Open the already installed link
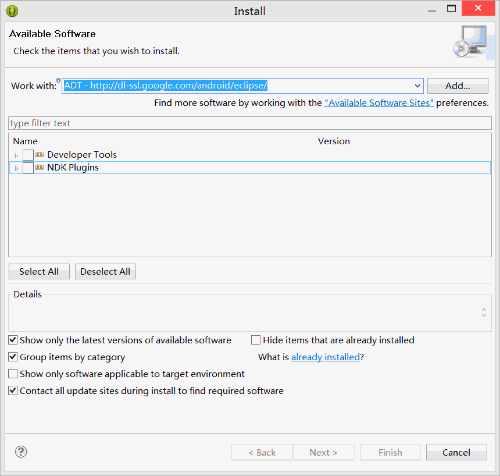 pos(326,357)
